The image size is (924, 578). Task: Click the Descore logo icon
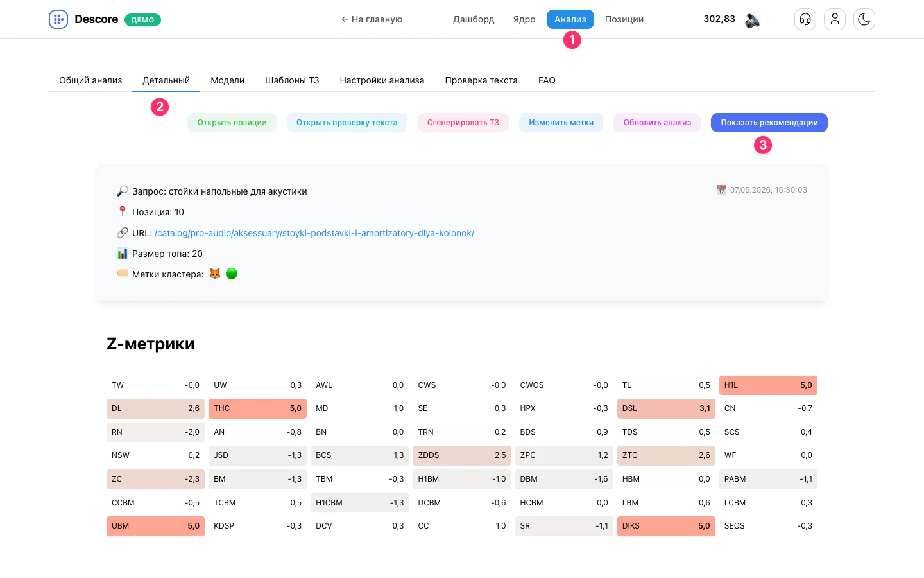point(58,19)
